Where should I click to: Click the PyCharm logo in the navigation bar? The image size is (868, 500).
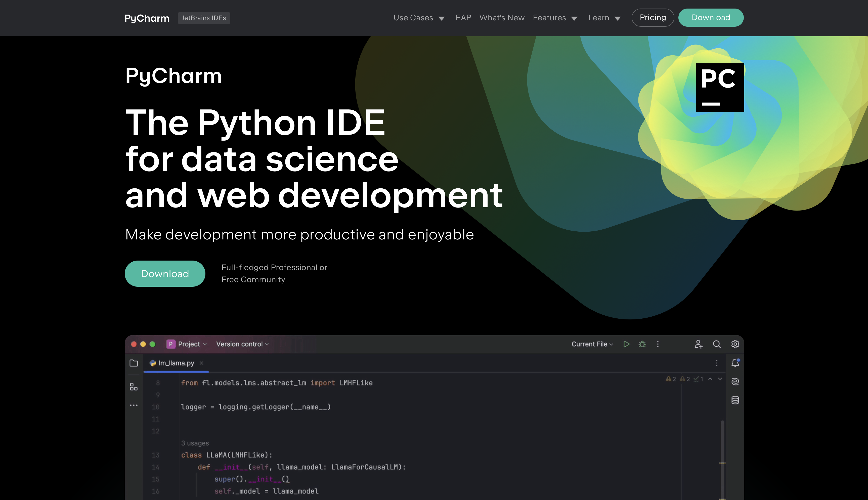147,18
